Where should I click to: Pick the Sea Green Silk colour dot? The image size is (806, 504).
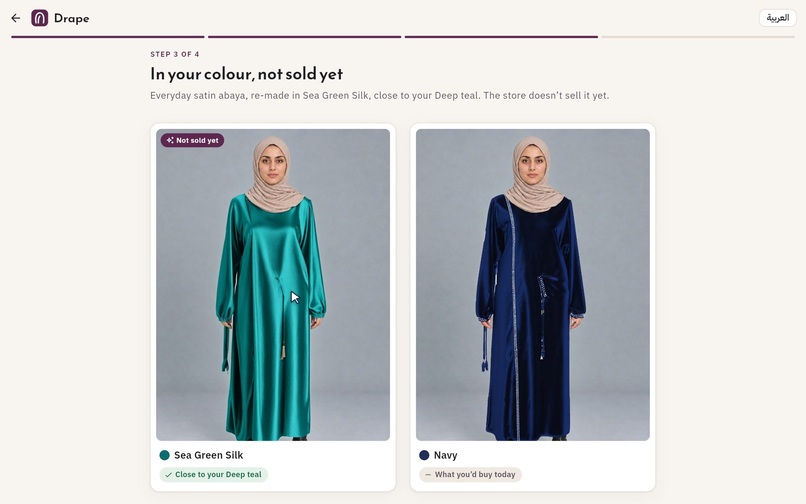[x=164, y=455]
